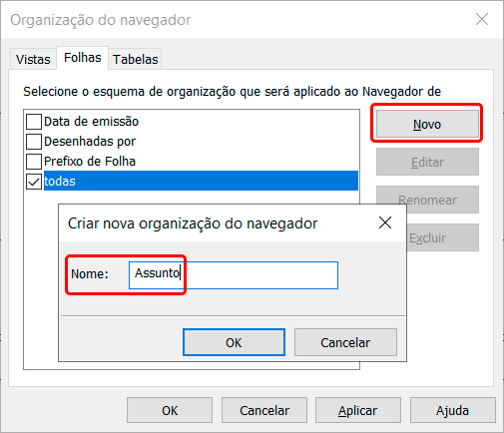
Task: Uncheck the todas checkbox
Action: [x=34, y=182]
